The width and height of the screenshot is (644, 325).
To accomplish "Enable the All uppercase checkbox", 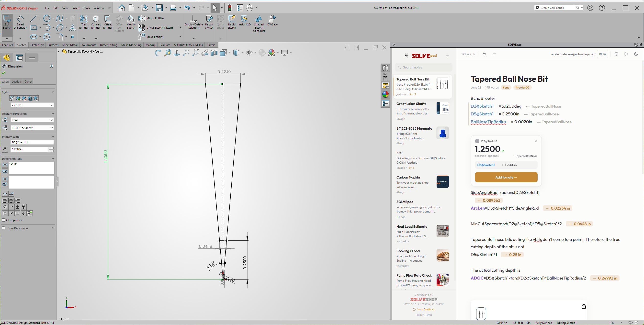I will (x=3, y=220).
